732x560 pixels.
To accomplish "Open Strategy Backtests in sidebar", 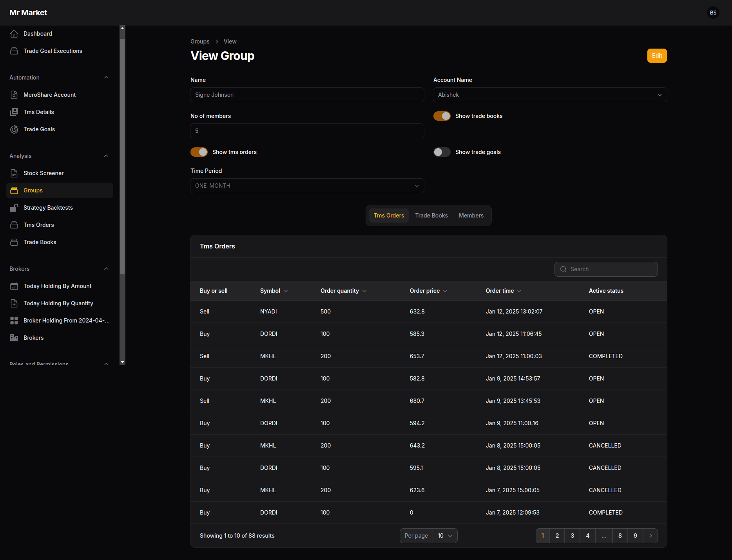I will point(60,208).
